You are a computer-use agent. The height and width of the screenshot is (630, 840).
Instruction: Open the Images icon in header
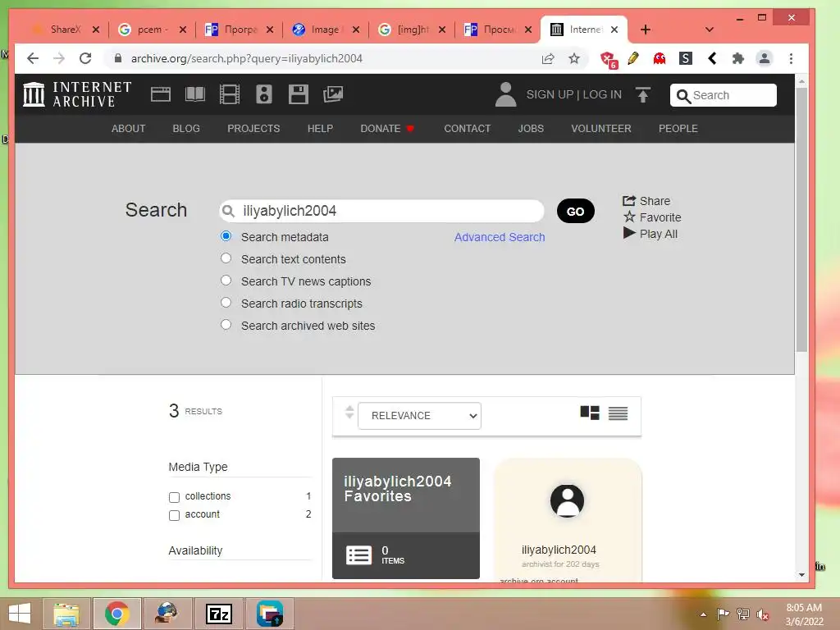(333, 94)
